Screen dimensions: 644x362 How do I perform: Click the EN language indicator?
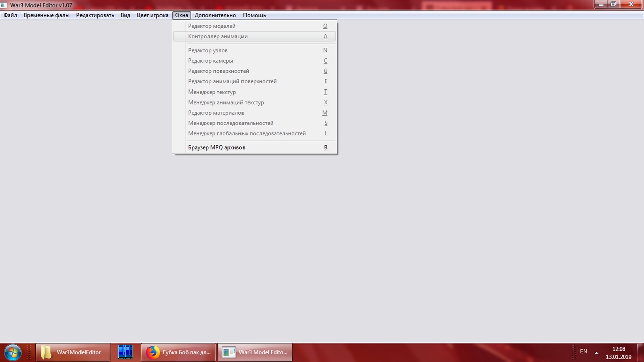click(x=583, y=352)
